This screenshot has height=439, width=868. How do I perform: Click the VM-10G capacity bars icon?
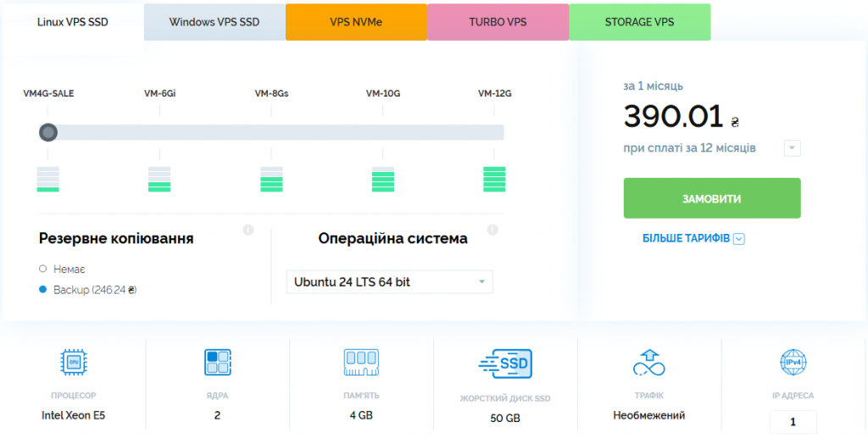click(x=383, y=180)
